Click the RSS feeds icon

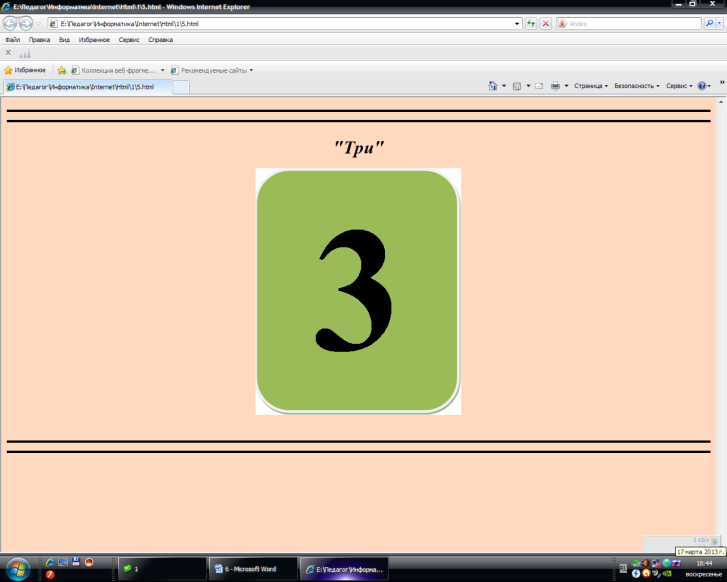point(517,86)
